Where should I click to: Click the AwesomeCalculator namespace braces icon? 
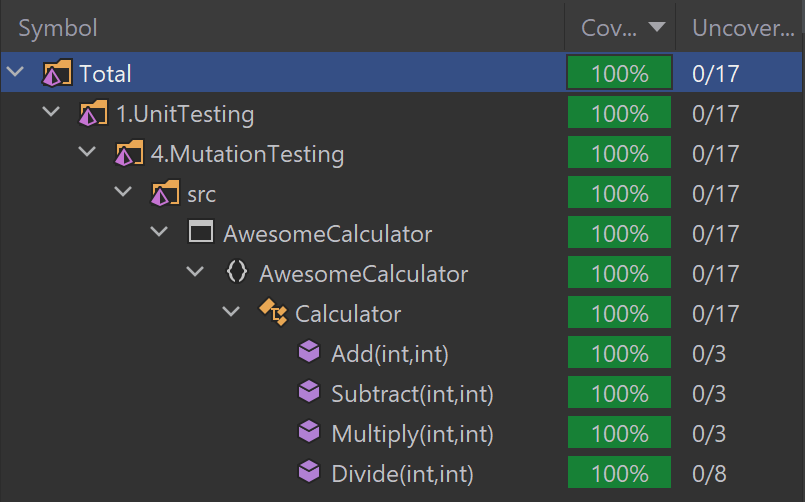(237, 273)
